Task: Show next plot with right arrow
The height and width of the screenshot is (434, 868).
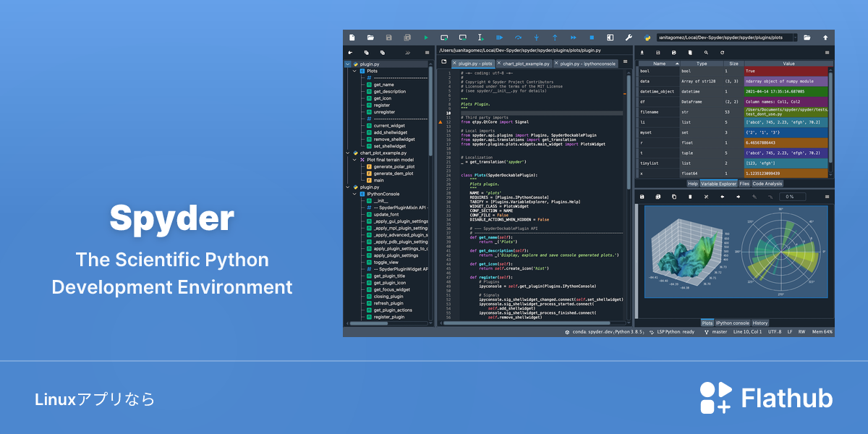Action: coord(738,197)
